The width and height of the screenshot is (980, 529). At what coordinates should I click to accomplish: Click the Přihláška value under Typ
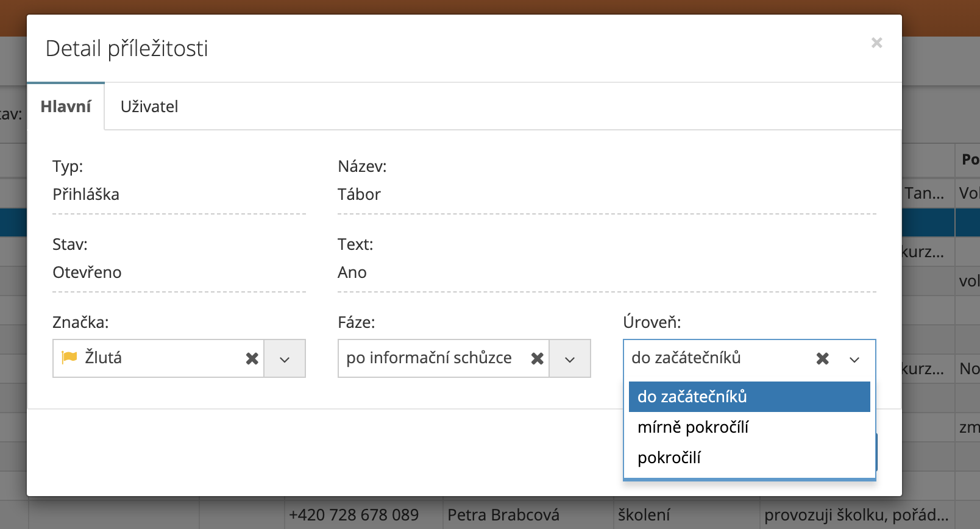86,194
